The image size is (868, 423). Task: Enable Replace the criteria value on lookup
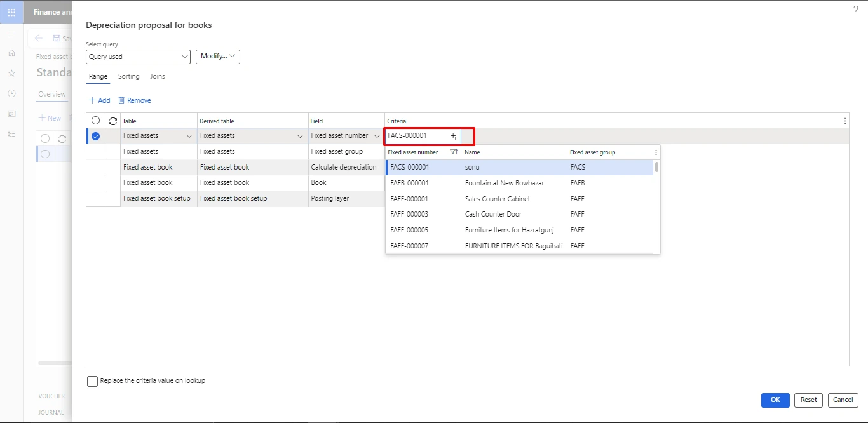pos(93,381)
